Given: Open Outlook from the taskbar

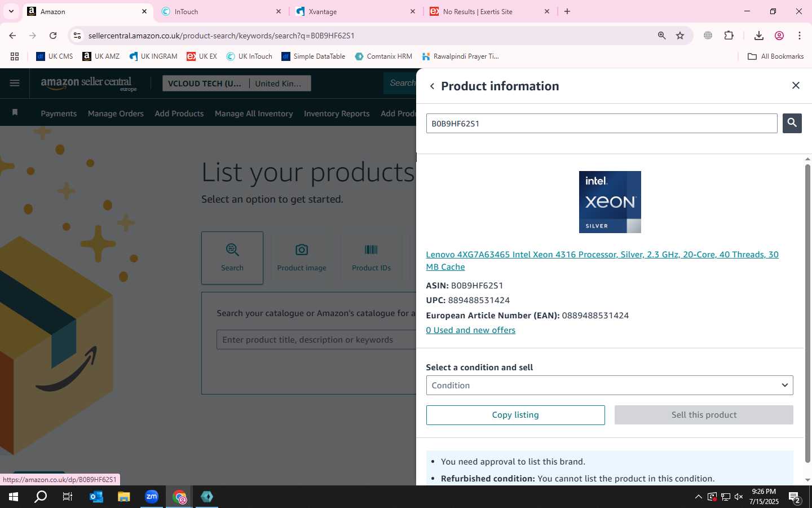Looking at the screenshot, I should pyautogui.click(x=96, y=497).
